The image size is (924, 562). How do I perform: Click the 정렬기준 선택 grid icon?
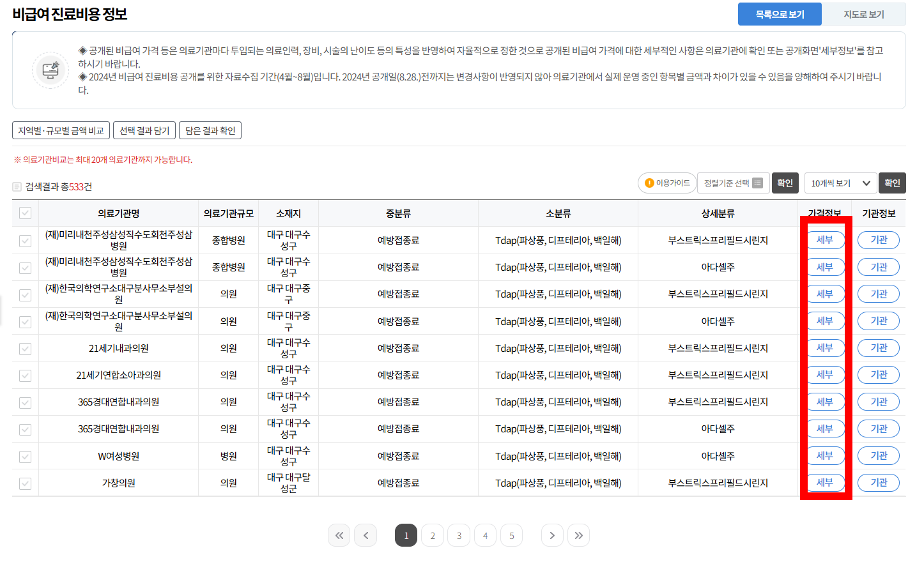pos(757,183)
